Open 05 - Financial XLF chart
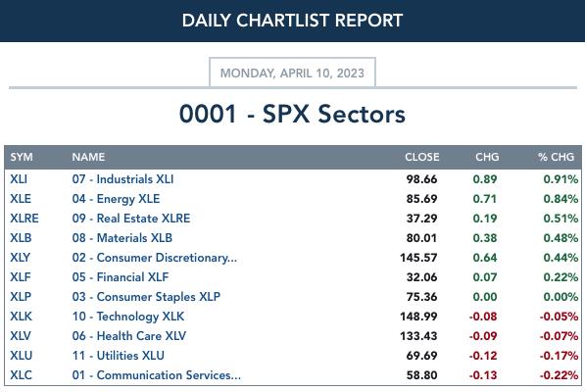Image resolution: width=585 pixels, height=392 pixels. [x=121, y=277]
